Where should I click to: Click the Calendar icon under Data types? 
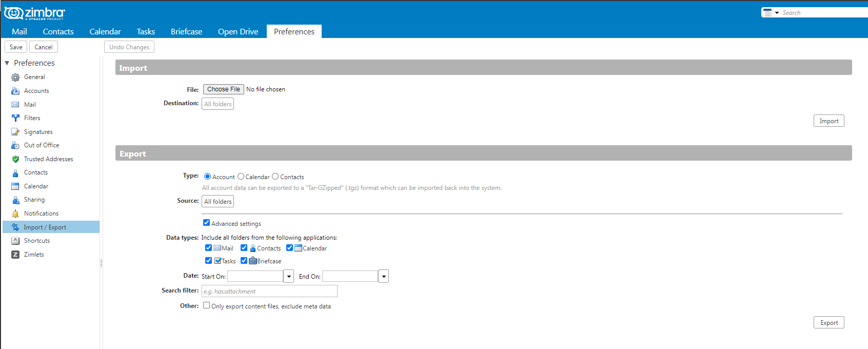(x=299, y=248)
